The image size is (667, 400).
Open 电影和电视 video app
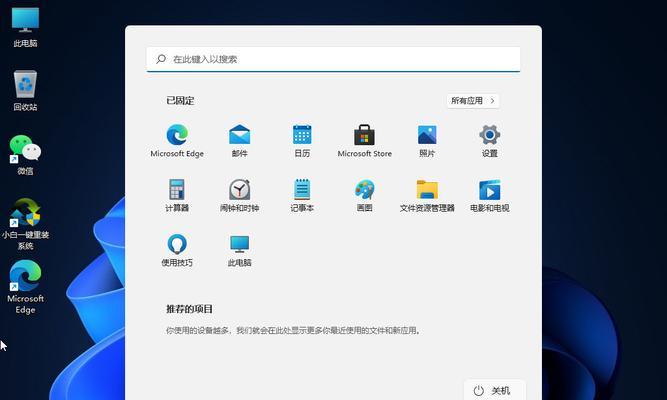[x=490, y=195]
